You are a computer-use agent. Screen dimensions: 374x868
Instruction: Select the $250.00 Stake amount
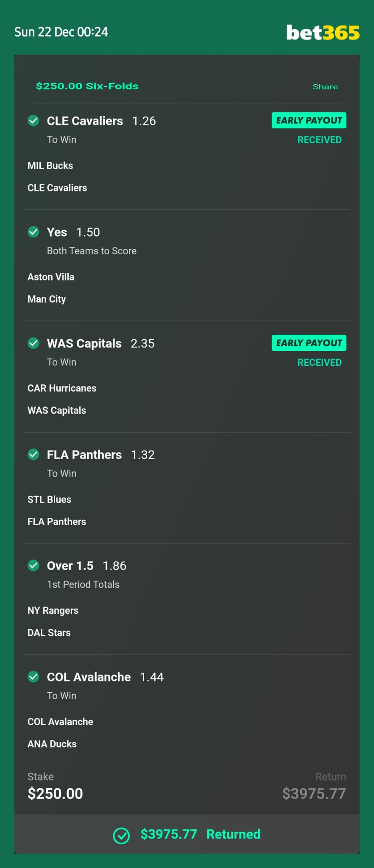point(55,793)
